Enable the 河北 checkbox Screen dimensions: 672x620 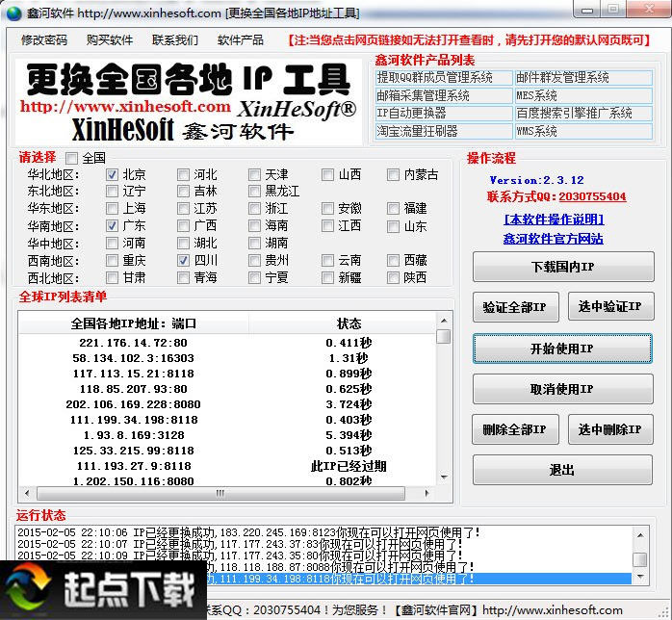coord(183,174)
